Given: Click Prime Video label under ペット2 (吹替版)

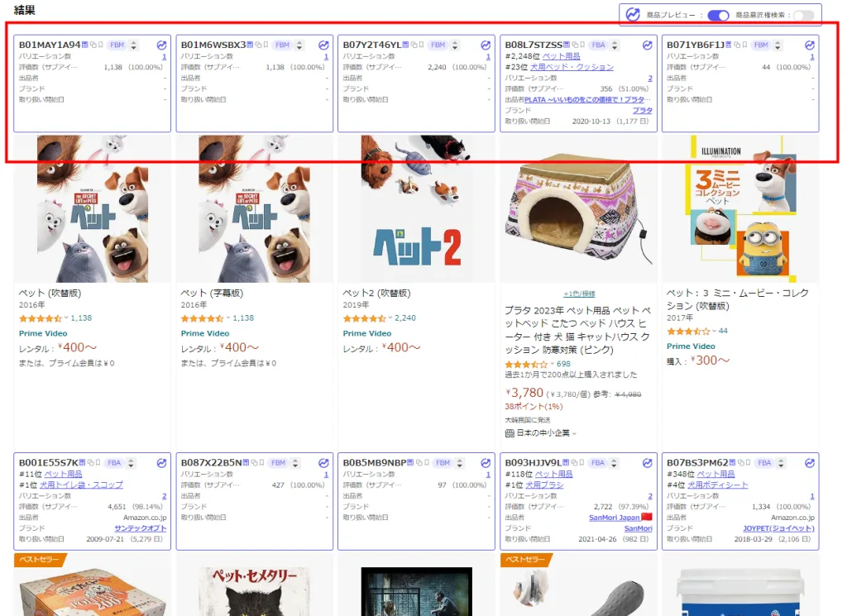Looking at the screenshot, I should (366, 333).
